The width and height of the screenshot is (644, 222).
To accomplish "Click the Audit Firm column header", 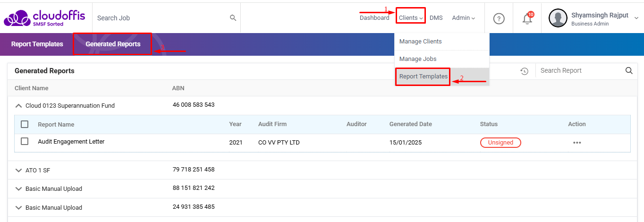I will [272, 124].
